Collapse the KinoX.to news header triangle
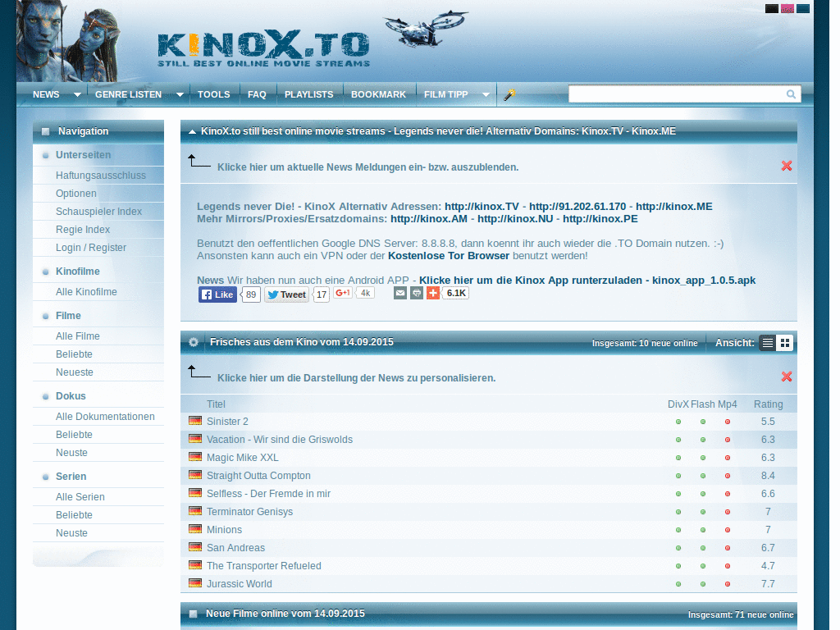This screenshot has height=630, width=840. point(192,132)
